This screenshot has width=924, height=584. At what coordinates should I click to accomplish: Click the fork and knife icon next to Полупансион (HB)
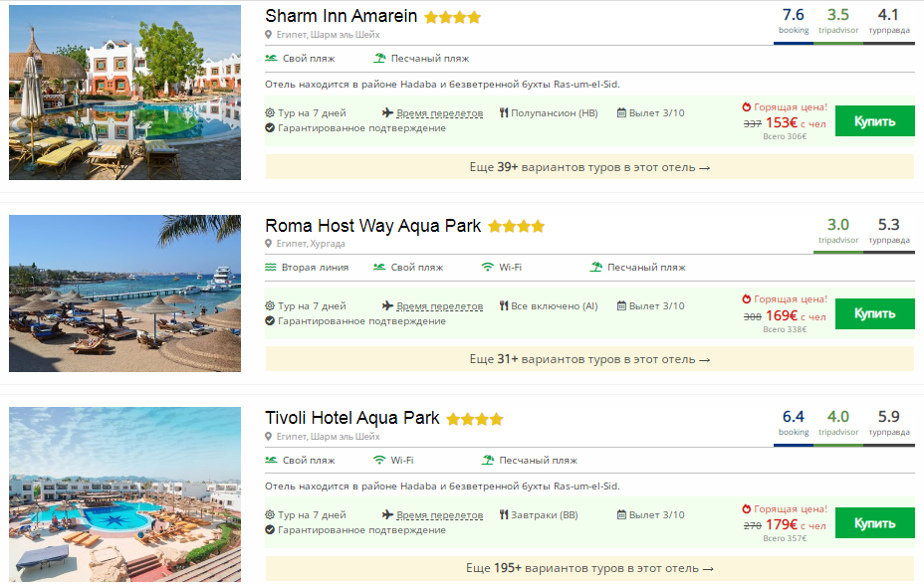pyautogui.click(x=505, y=112)
